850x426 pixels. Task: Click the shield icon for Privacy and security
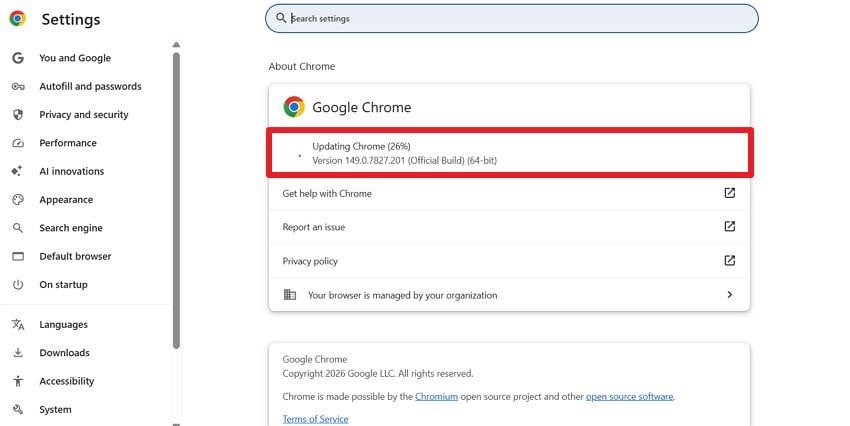point(18,114)
